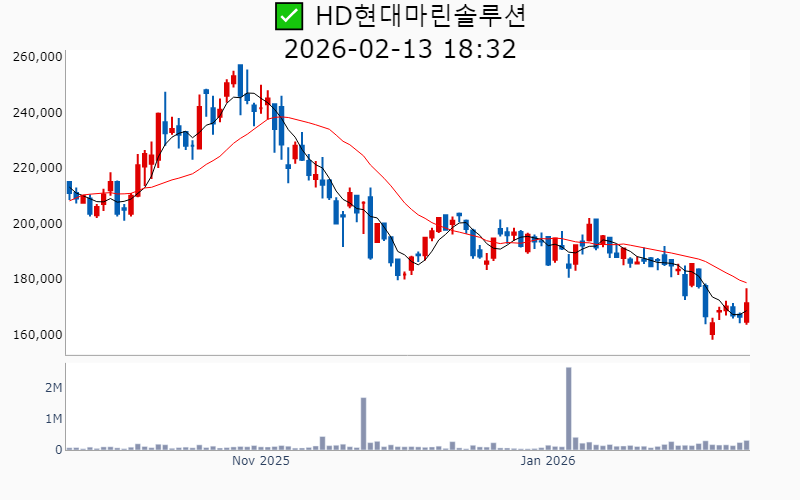Viewport: 800px width, 500px height.
Task: Select the HD현대마린솔루션 chart title
Action: (420, 17)
